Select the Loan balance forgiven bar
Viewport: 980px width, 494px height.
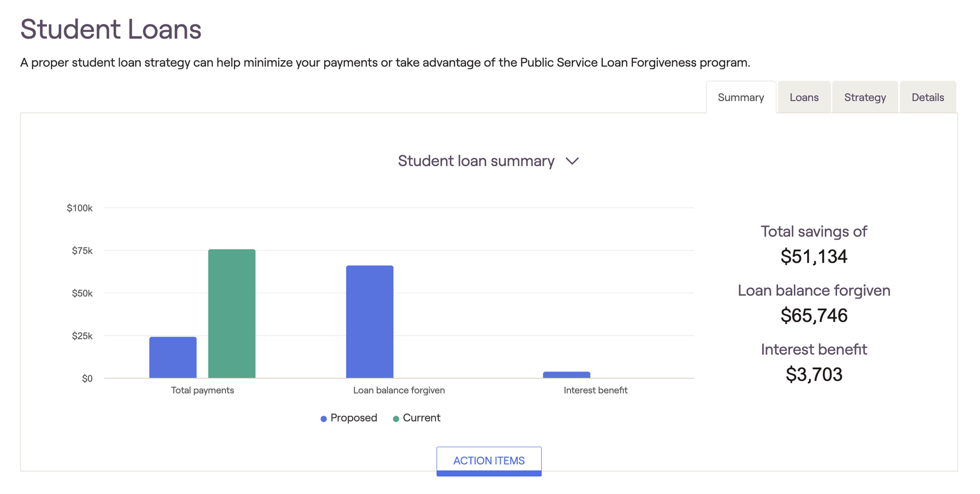pyautogui.click(x=370, y=322)
